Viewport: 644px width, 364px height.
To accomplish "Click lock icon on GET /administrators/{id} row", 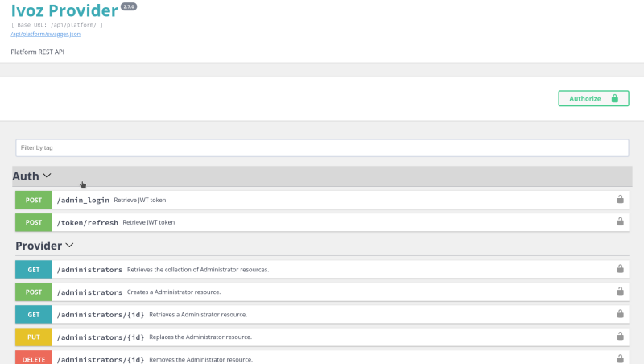I will [620, 314].
